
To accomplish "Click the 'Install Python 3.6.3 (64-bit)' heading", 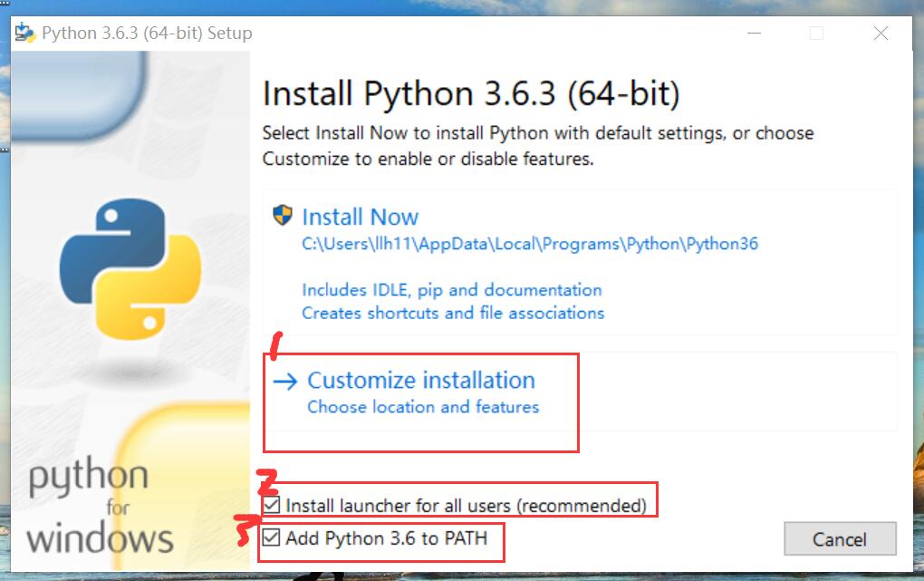I will tap(471, 93).
